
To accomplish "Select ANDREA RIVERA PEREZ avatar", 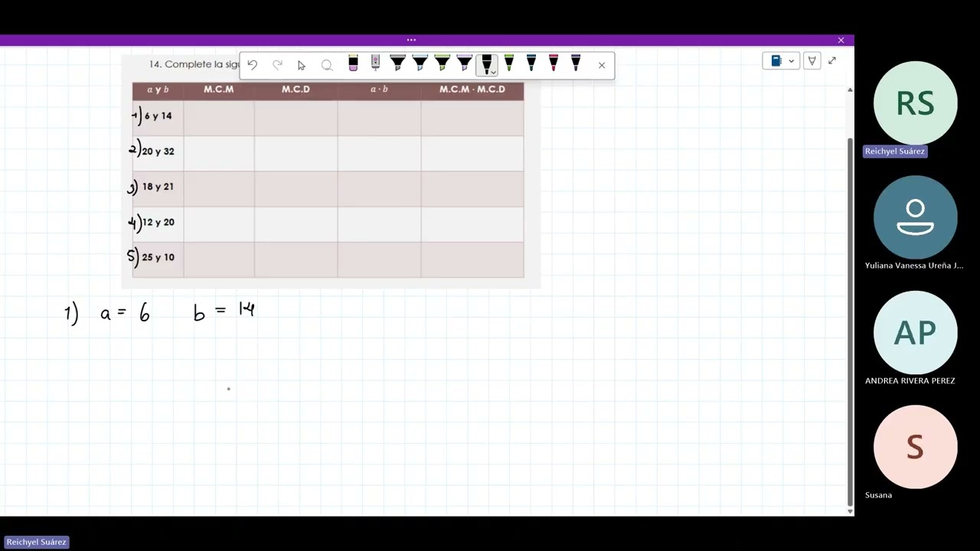I will [x=916, y=333].
